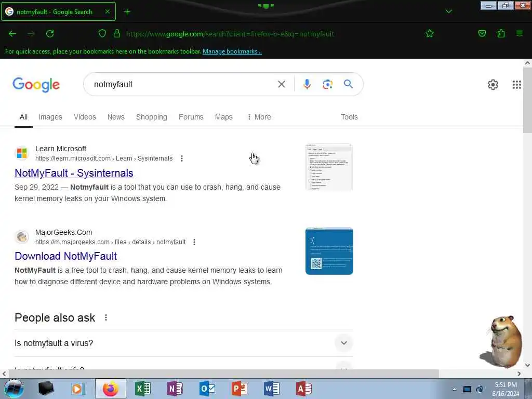Switch to the News tab

click(x=116, y=117)
